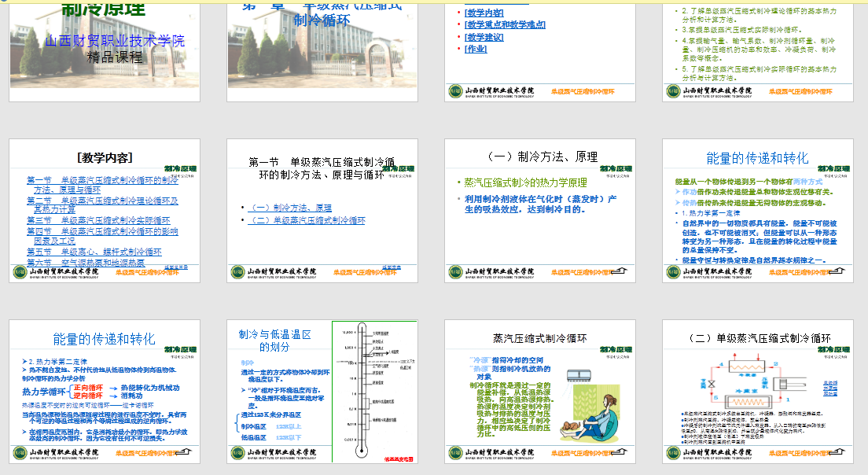Click the school logo on the [作业] links slide
The width and height of the screenshot is (868, 475).
(455, 90)
